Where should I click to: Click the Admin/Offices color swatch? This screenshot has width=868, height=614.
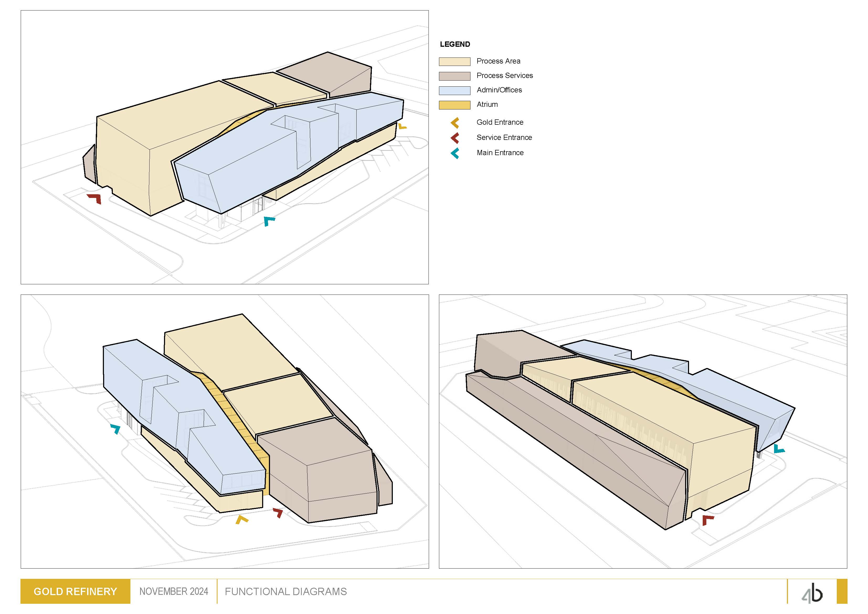coord(454,90)
